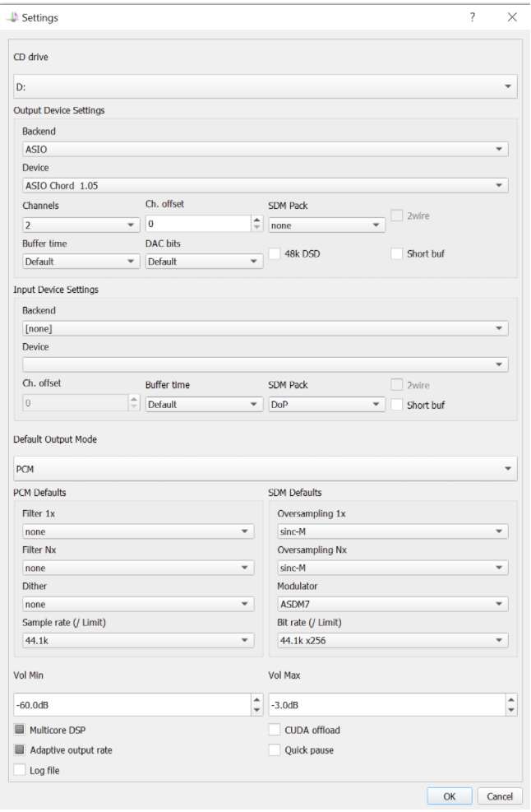Screen dimensions: 531x812
Task: Enable the 48k DSD checkbox
Action: click(x=275, y=253)
